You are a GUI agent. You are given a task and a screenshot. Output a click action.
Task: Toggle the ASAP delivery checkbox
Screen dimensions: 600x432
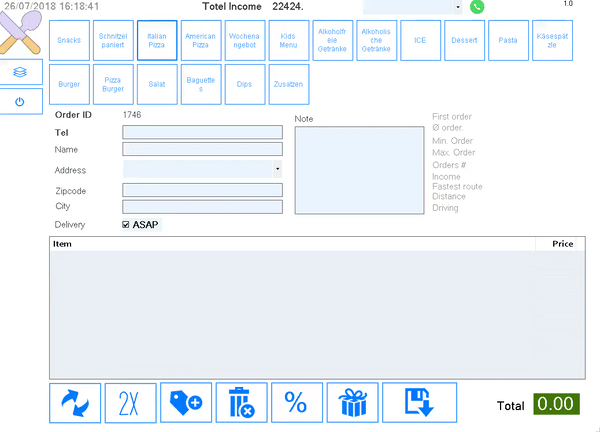pyautogui.click(x=125, y=224)
